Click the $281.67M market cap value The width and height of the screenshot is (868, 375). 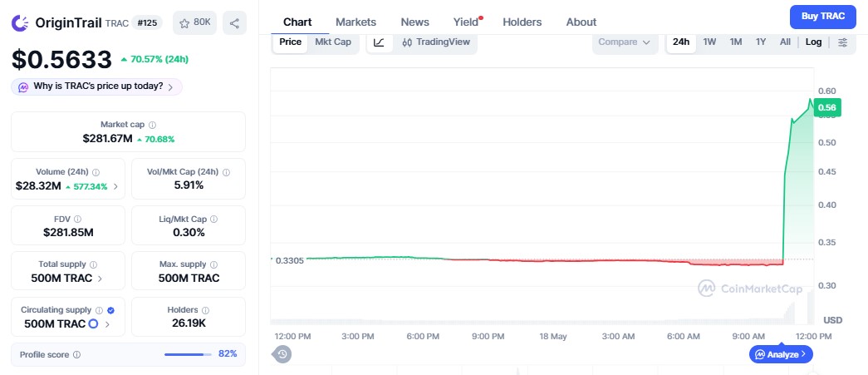pyautogui.click(x=107, y=139)
